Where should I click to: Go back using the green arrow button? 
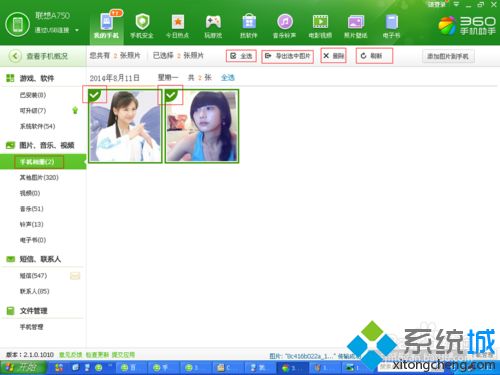[15, 56]
